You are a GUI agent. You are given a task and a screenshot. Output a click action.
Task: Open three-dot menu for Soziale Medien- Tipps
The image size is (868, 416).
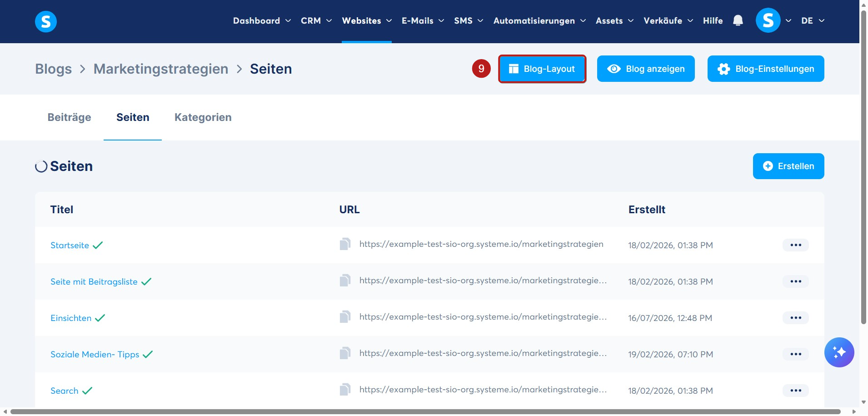795,354
